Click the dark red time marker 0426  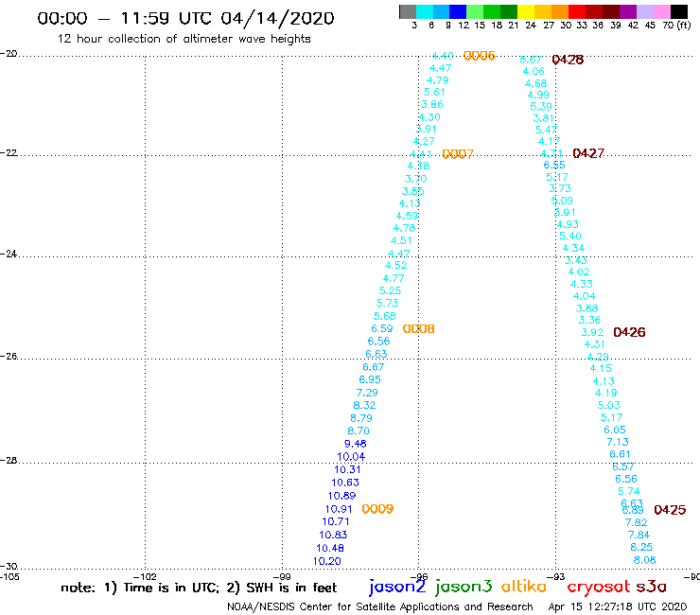[629, 332]
